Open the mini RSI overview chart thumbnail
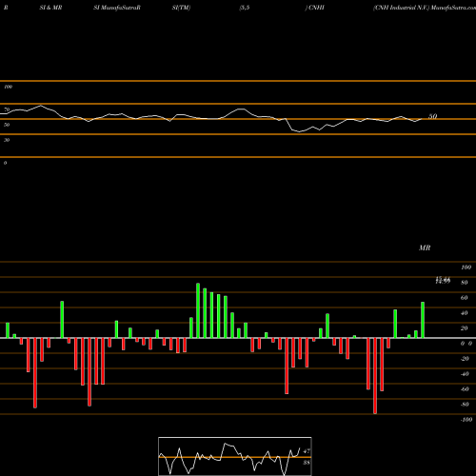Screen dimensions: 476x476 pos(235,456)
